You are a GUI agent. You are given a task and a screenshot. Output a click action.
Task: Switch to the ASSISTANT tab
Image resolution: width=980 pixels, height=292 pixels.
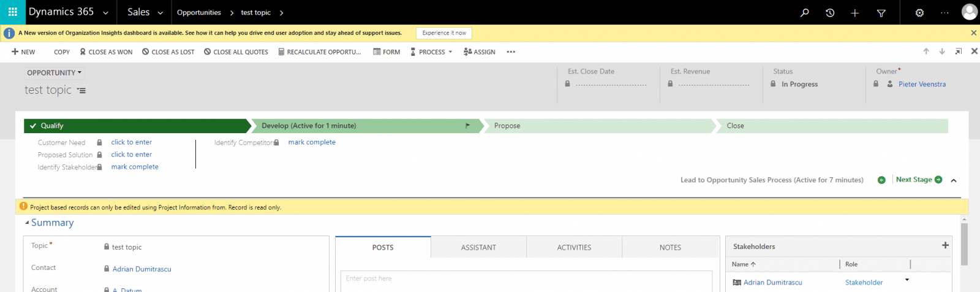coord(478,247)
